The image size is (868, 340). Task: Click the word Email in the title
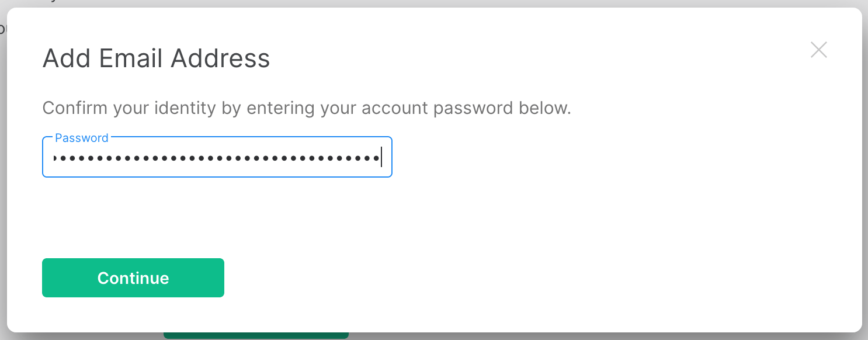pyautogui.click(x=131, y=58)
